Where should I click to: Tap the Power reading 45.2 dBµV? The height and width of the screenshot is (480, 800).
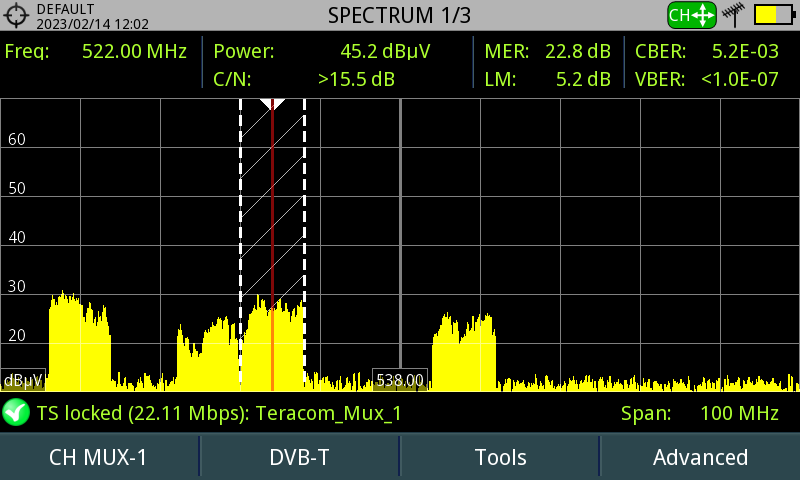click(385, 52)
